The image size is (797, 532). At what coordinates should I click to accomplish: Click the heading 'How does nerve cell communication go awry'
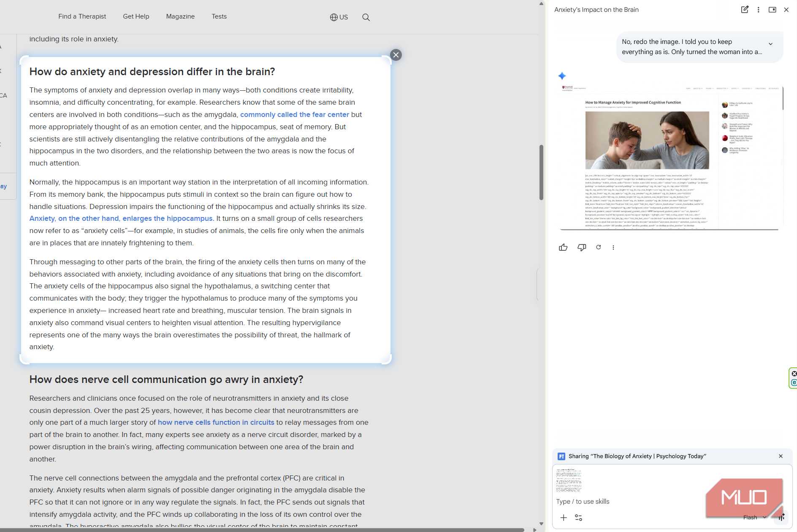pos(166,380)
